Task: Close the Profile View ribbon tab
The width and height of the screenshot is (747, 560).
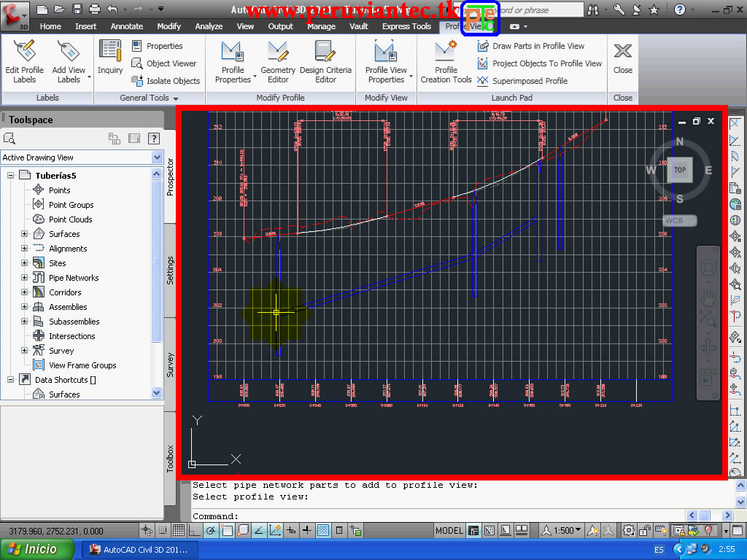Action: tap(623, 58)
